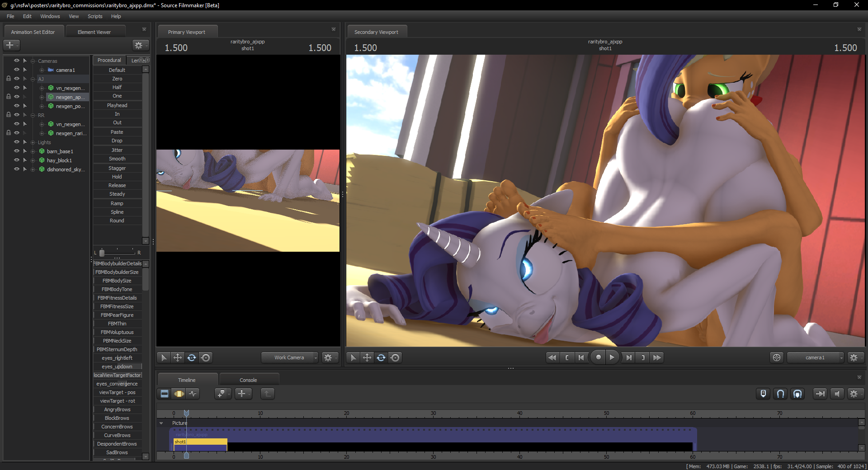Apply the Playhead procedural preset
This screenshot has width=868, height=470.
(x=117, y=105)
